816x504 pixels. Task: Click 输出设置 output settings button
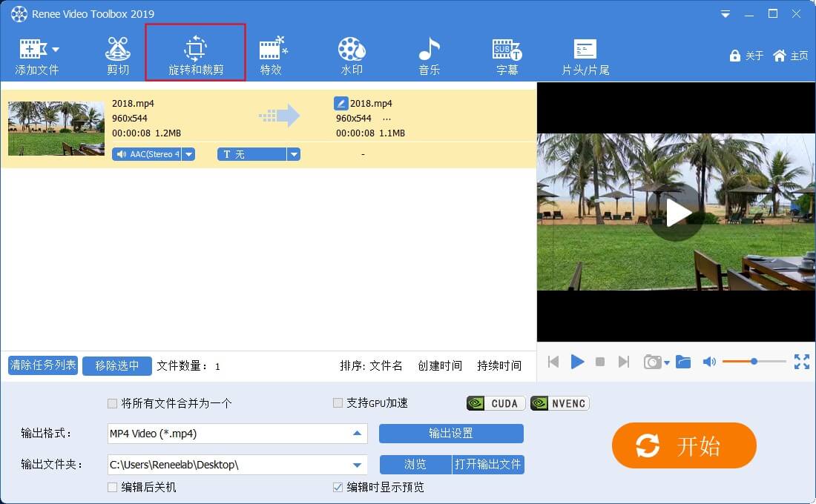click(x=451, y=434)
